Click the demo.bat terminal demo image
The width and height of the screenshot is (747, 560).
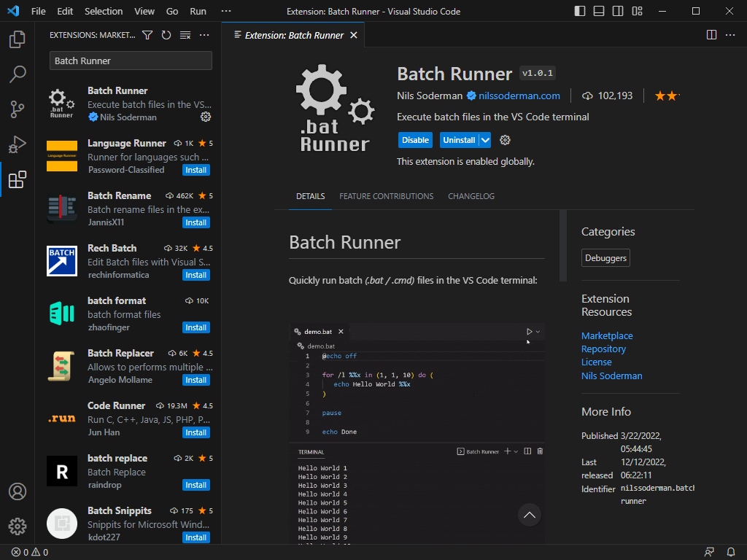417,433
